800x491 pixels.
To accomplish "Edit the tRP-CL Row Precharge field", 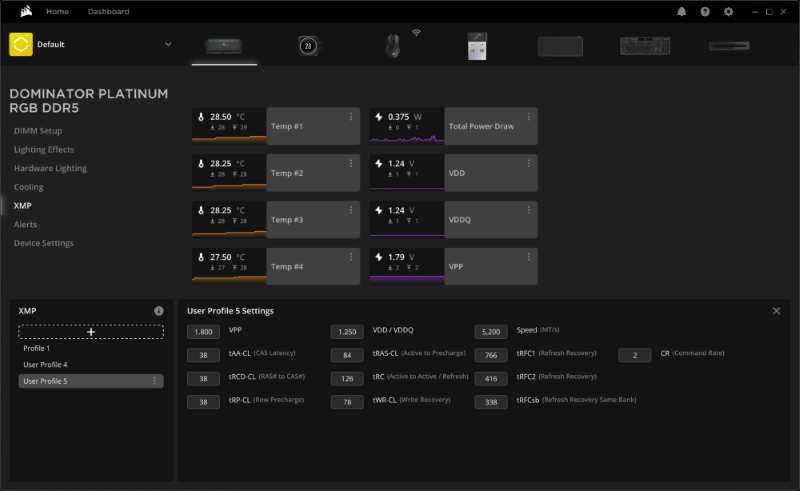I will [x=203, y=402].
